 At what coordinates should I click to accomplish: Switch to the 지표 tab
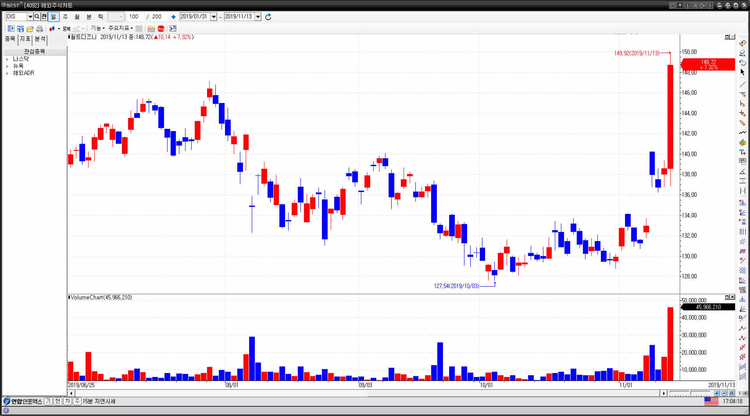click(x=25, y=39)
